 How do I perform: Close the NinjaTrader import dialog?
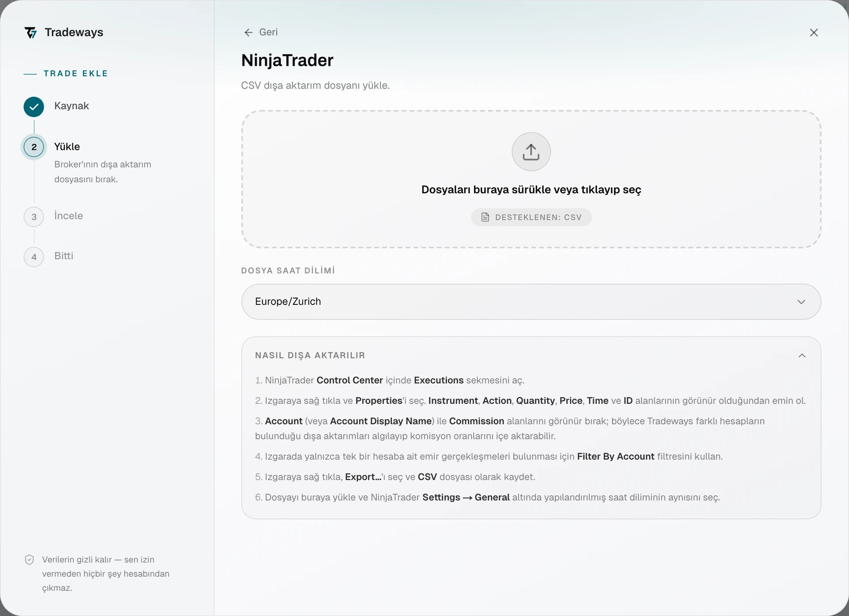[x=814, y=33]
